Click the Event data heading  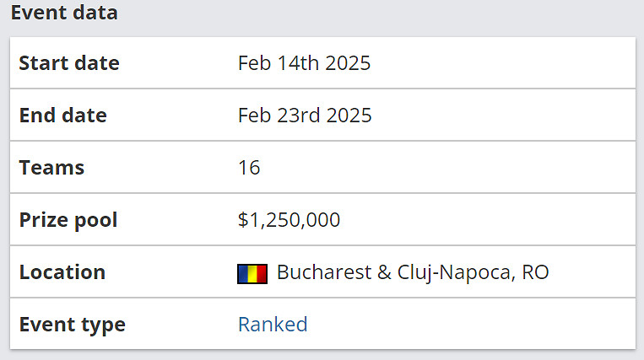(x=64, y=13)
